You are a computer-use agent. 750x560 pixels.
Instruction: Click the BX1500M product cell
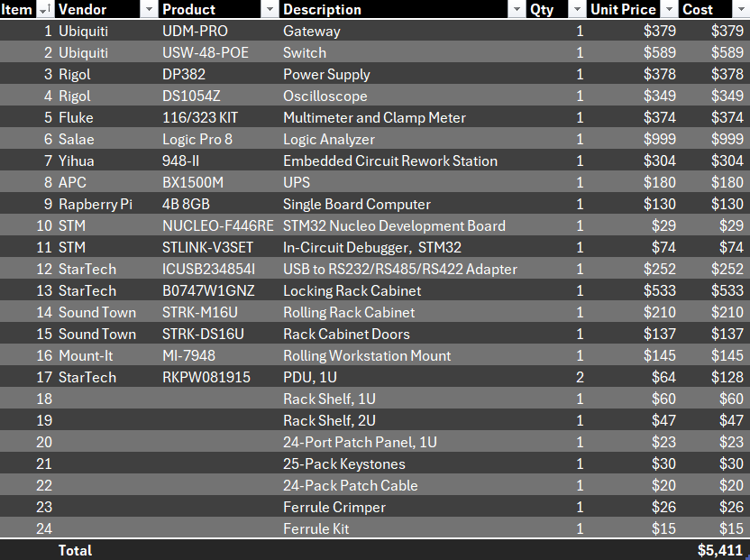[220, 182]
